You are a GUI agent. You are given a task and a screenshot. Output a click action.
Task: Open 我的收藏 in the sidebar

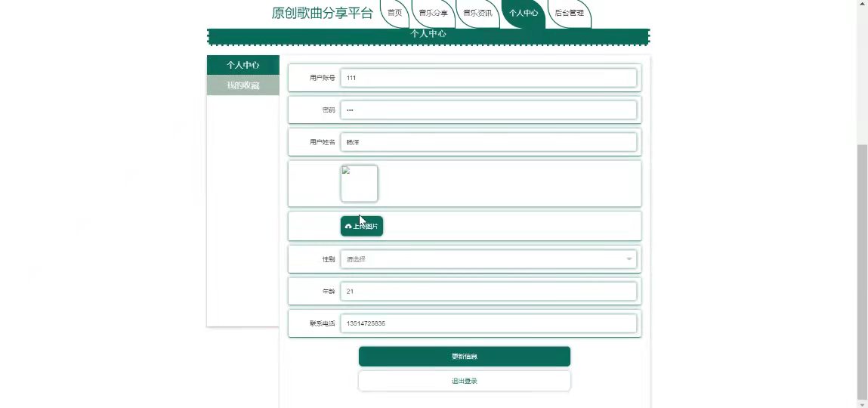point(243,85)
